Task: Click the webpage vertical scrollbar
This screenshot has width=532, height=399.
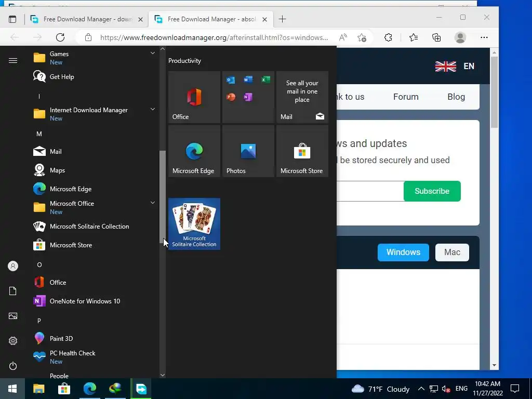Action: pos(494,91)
